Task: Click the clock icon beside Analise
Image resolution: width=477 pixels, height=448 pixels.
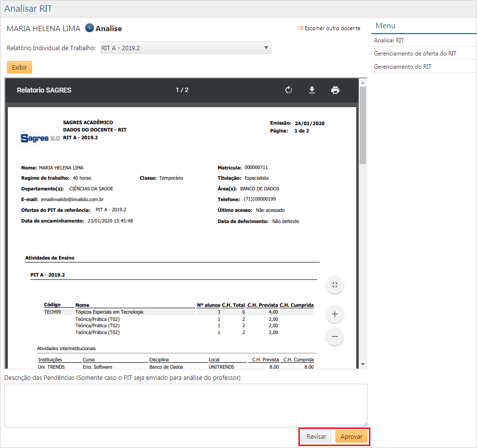Action: coord(90,28)
